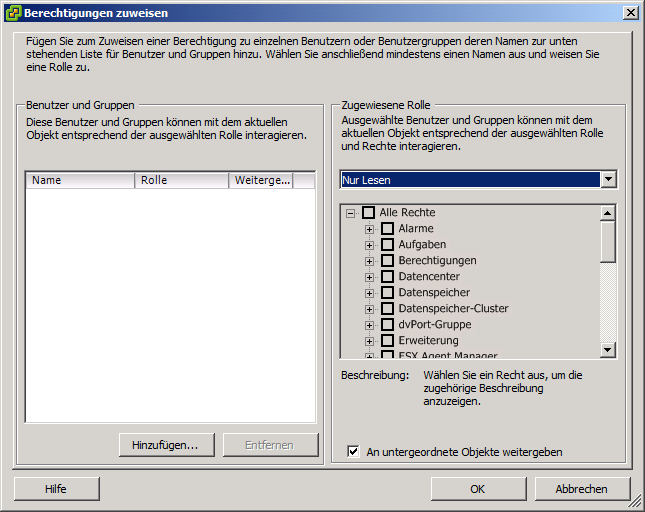Sort by the Name column header
Viewport: 645px width, 512px height.
pos(81,180)
